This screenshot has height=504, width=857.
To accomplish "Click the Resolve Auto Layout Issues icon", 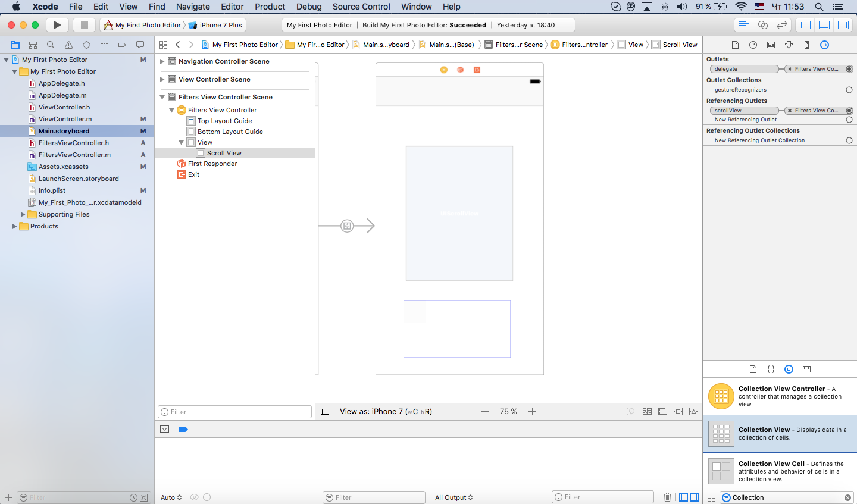I will [x=693, y=411].
